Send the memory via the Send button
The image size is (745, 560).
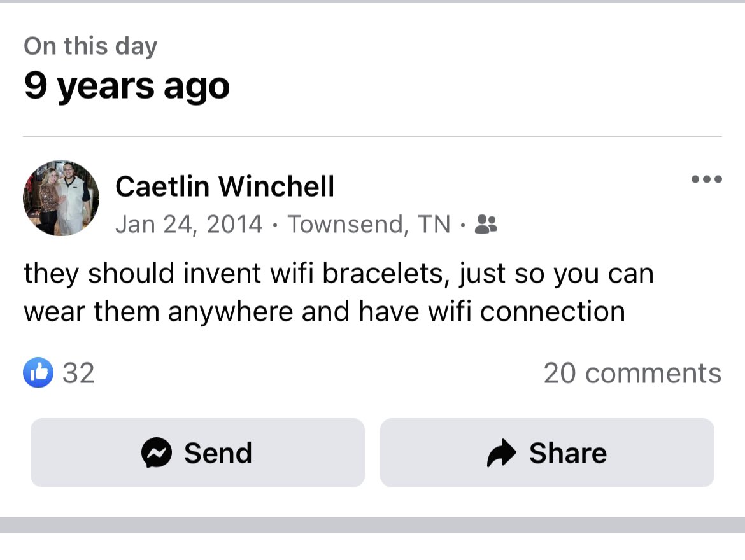pos(197,452)
